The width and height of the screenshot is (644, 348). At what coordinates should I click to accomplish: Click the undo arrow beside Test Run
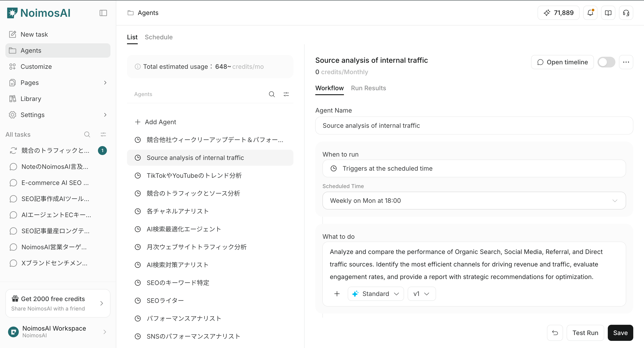pyautogui.click(x=555, y=333)
